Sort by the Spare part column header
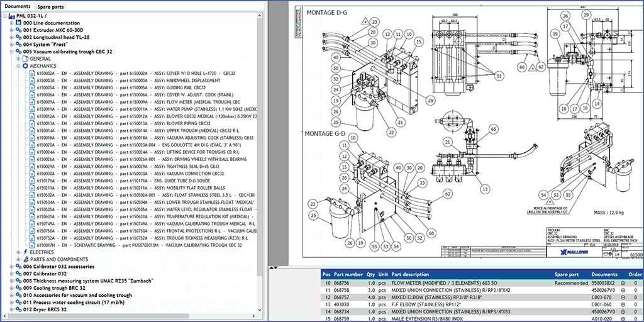 (567, 274)
